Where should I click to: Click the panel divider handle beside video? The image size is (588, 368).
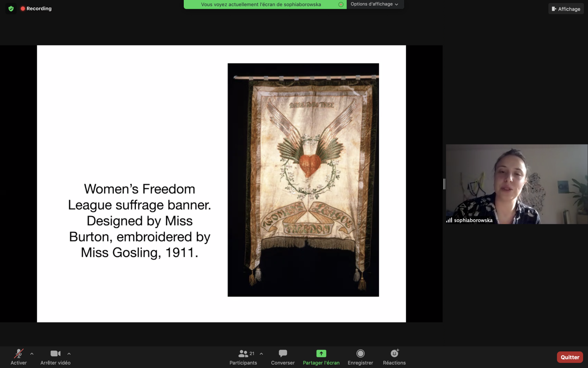click(444, 184)
